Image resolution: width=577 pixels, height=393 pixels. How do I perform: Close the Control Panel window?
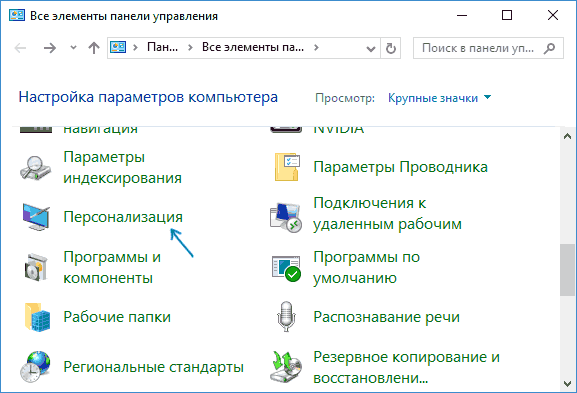click(553, 15)
